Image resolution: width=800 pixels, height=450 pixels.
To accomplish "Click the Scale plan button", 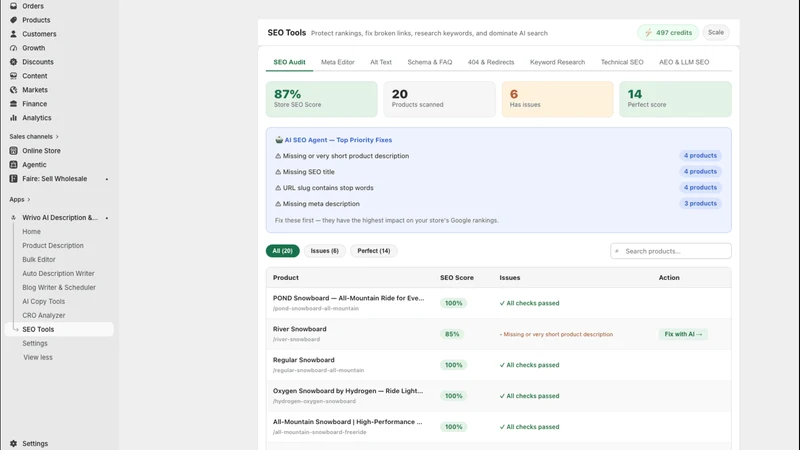I will 716,33.
